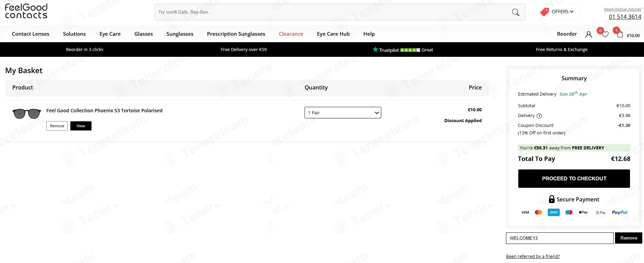Remove the WELCOME13 coupon code

pyautogui.click(x=629, y=238)
